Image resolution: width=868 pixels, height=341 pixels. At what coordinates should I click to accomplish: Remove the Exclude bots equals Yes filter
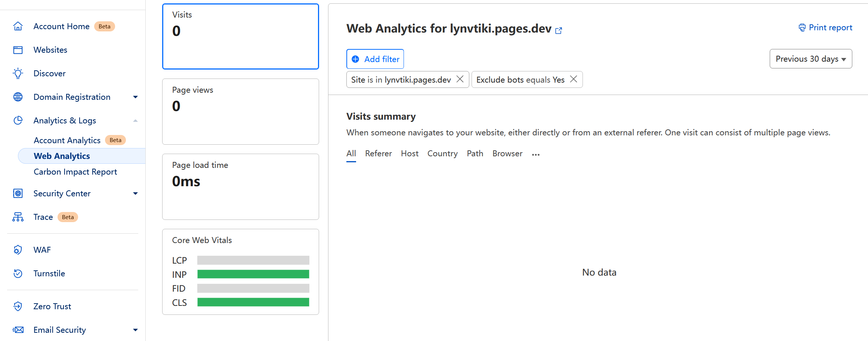coord(574,79)
